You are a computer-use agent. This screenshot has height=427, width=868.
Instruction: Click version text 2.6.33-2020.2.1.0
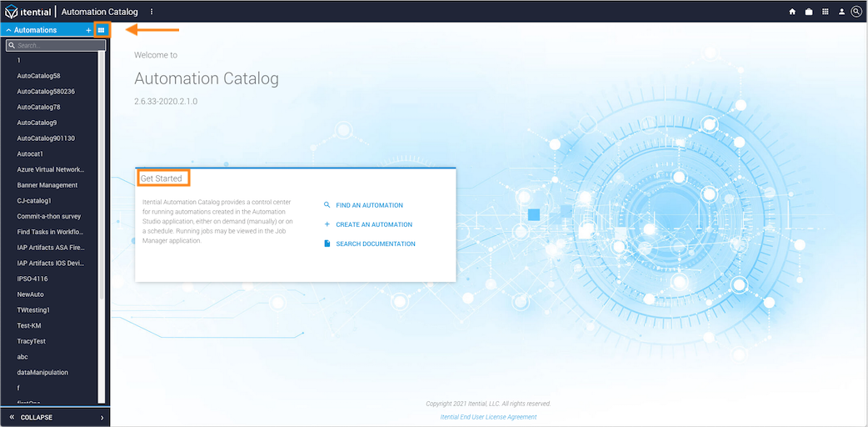click(x=166, y=102)
